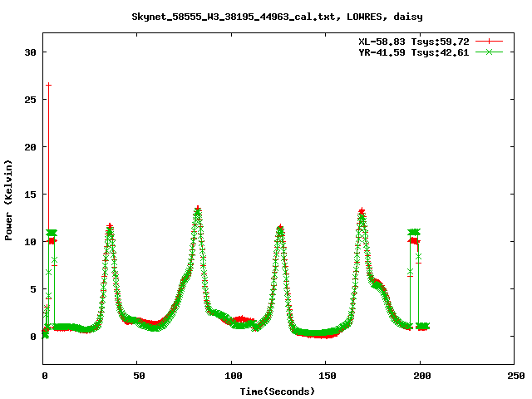Click the y-axis tick label 5
The image size is (532, 399).
(33, 289)
